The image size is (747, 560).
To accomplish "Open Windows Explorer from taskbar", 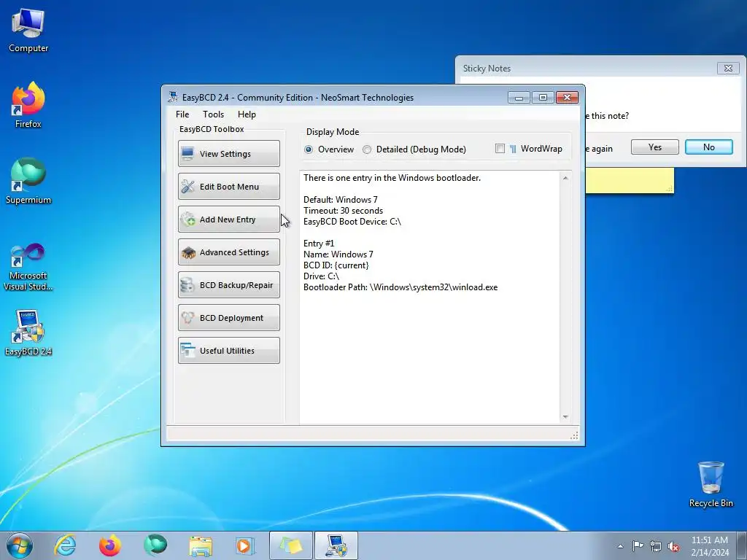I will (x=201, y=545).
